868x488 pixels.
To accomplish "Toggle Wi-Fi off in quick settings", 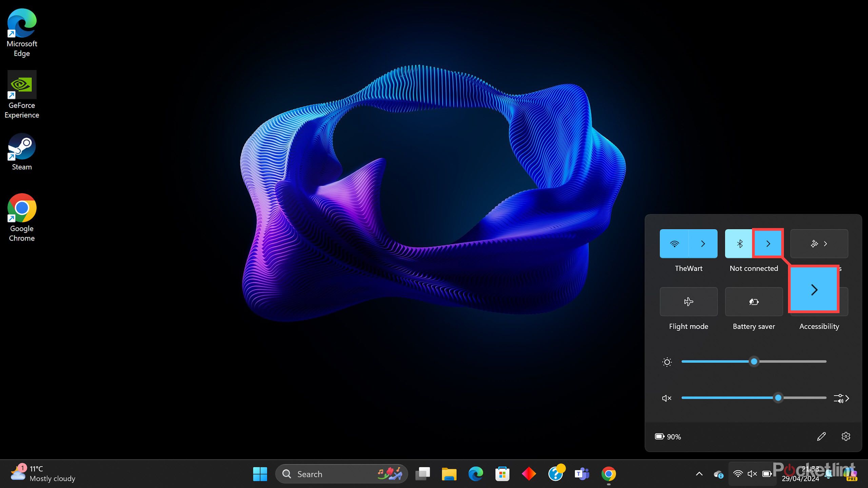I will pyautogui.click(x=674, y=244).
